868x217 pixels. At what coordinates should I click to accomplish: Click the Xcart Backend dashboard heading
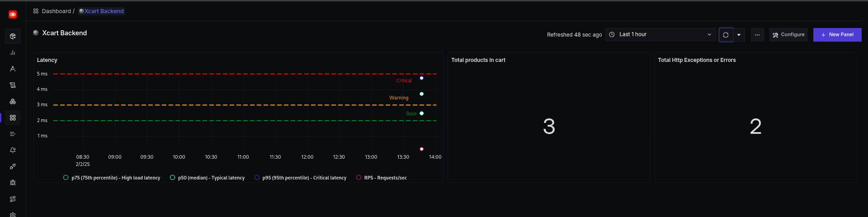pyautogui.click(x=65, y=33)
